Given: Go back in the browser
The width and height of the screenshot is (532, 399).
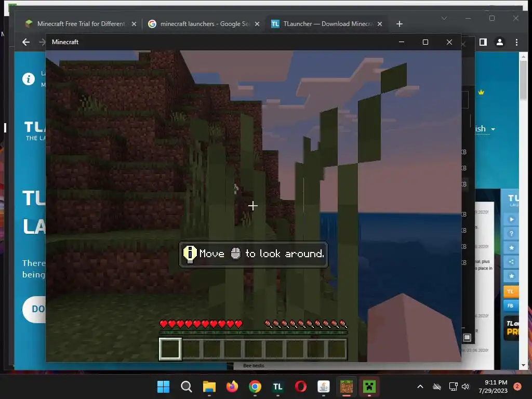Looking at the screenshot, I should point(26,42).
